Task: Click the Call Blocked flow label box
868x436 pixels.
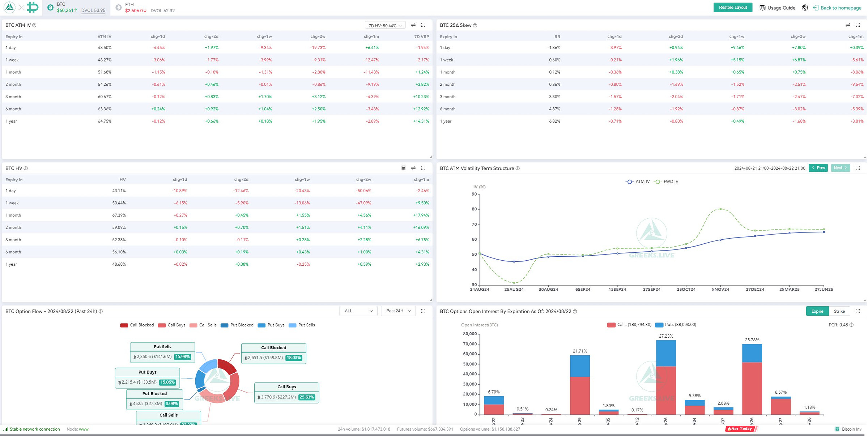Action: click(274, 354)
